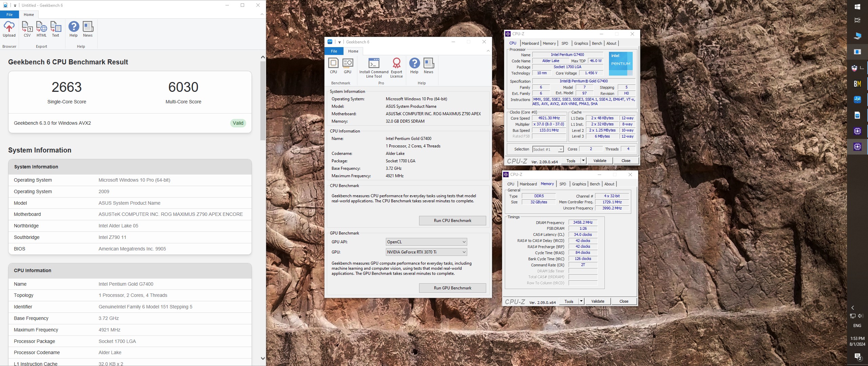The width and height of the screenshot is (868, 366).
Task: Click Core Speed 4921.30 MHz value
Action: (549, 118)
